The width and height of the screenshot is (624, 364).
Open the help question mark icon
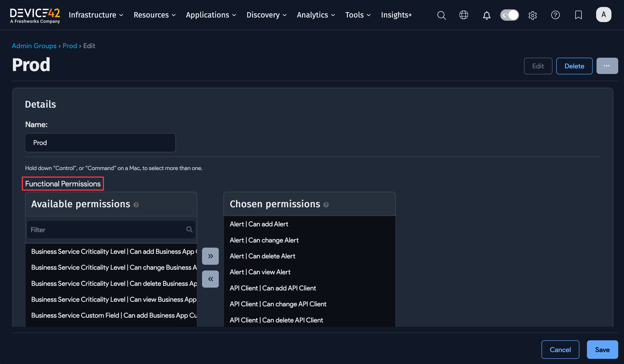tap(555, 15)
